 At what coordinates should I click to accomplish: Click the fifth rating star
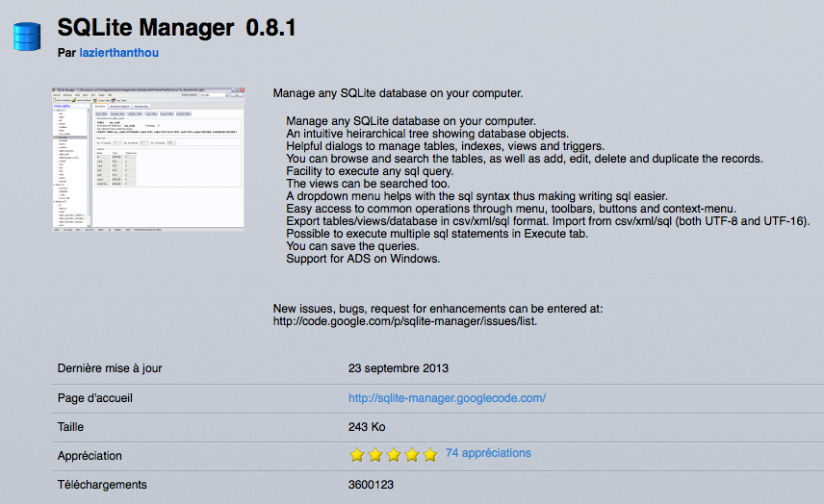click(x=429, y=454)
